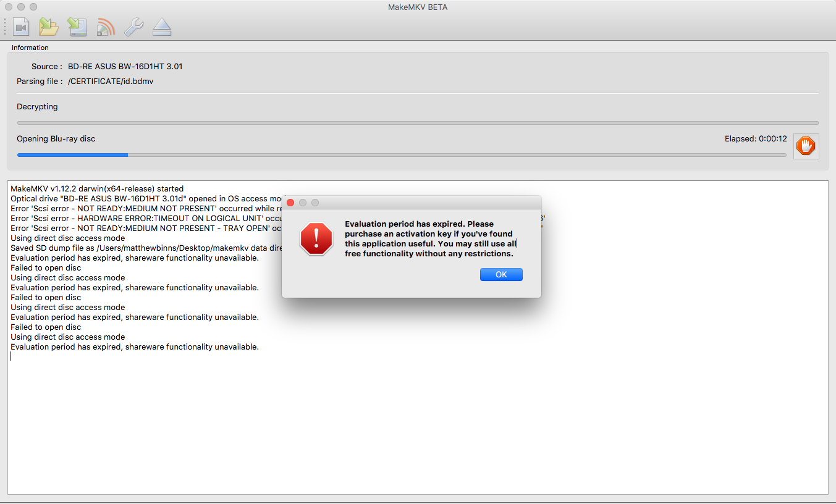Image resolution: width=836 pixels, height=504 pixels.
Task: Click the Backup disc toolbar icon
Action: (77, 27)
